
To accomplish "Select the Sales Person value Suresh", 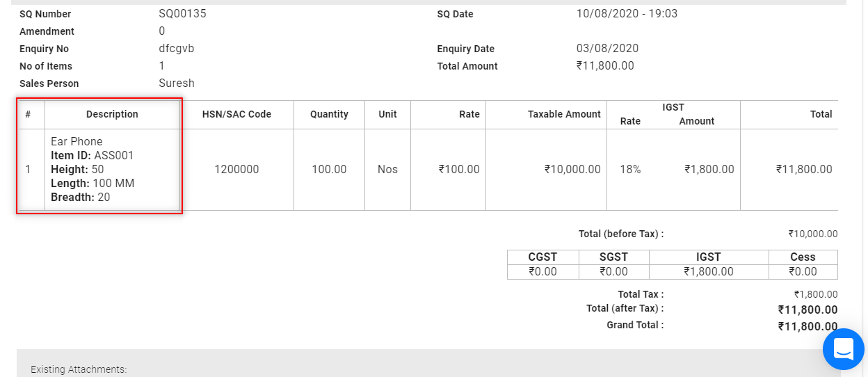I will tap(177, 83).
